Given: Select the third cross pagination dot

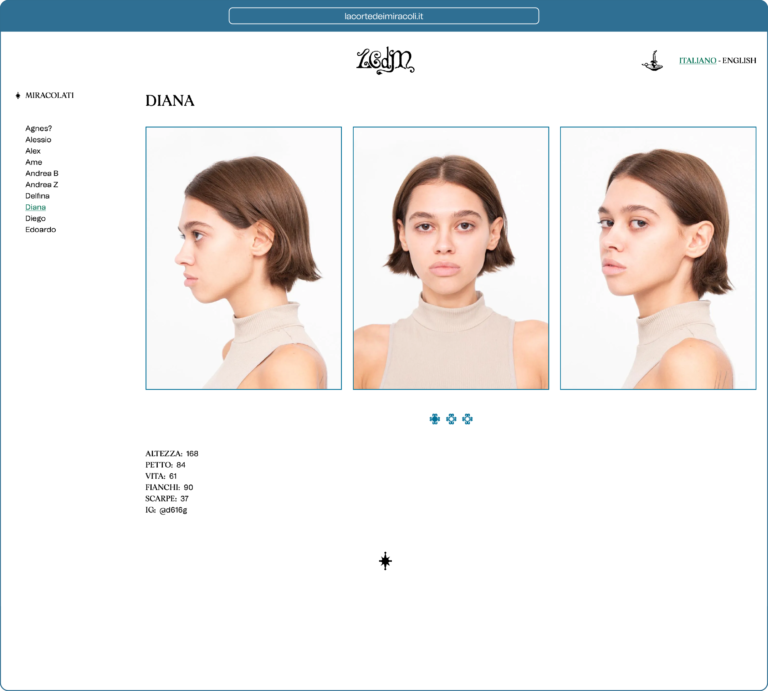Looking at the screenshot, I should pos(467,419).
